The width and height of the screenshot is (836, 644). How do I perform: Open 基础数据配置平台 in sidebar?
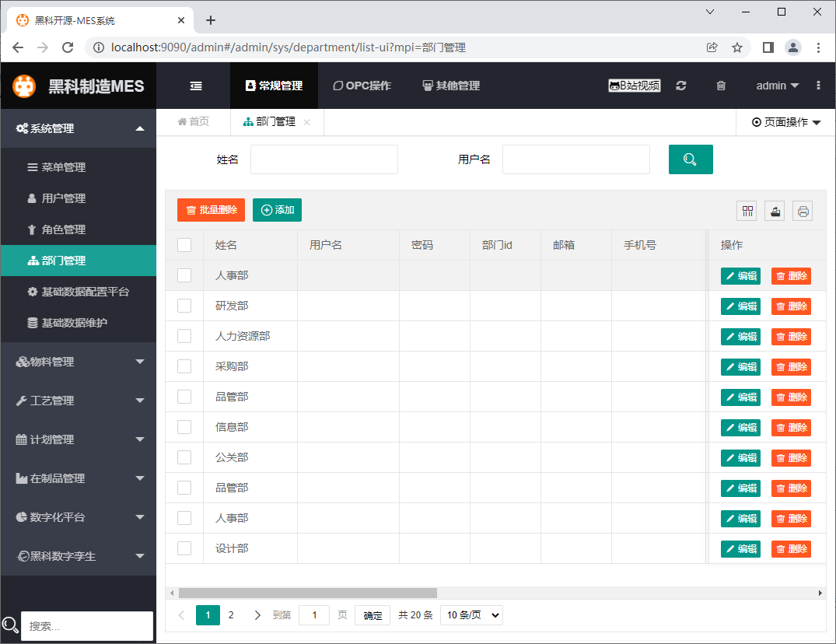(x=79, y=292)
